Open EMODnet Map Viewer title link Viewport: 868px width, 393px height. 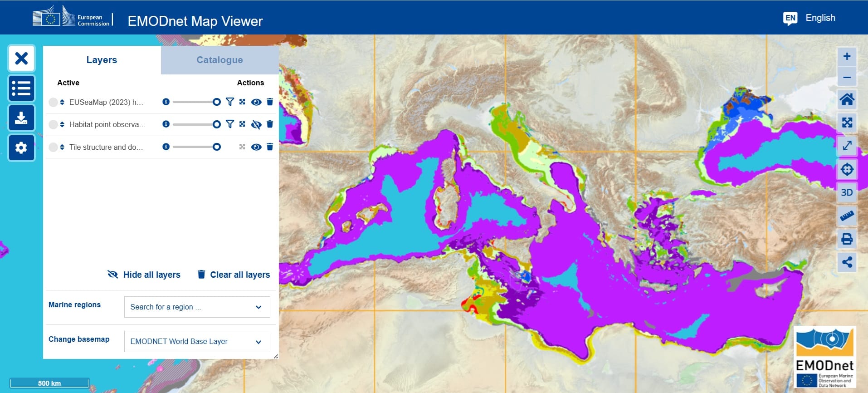[x=195, y=21]
